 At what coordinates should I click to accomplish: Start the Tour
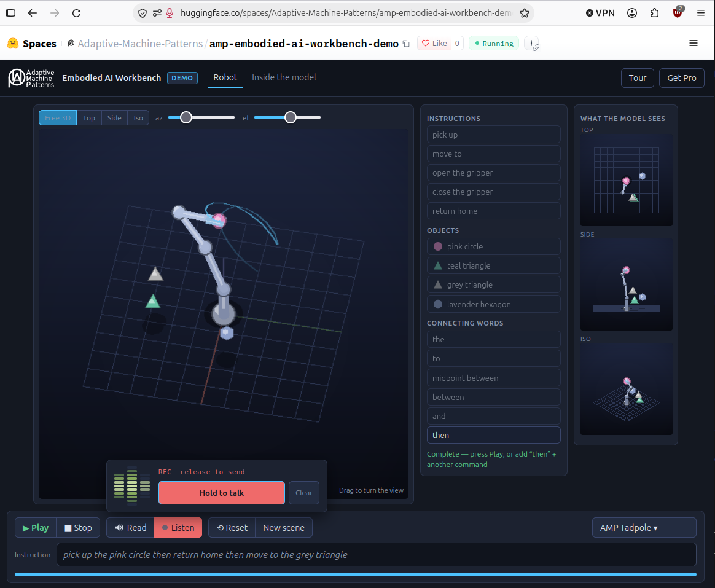[x=638, y=78]
